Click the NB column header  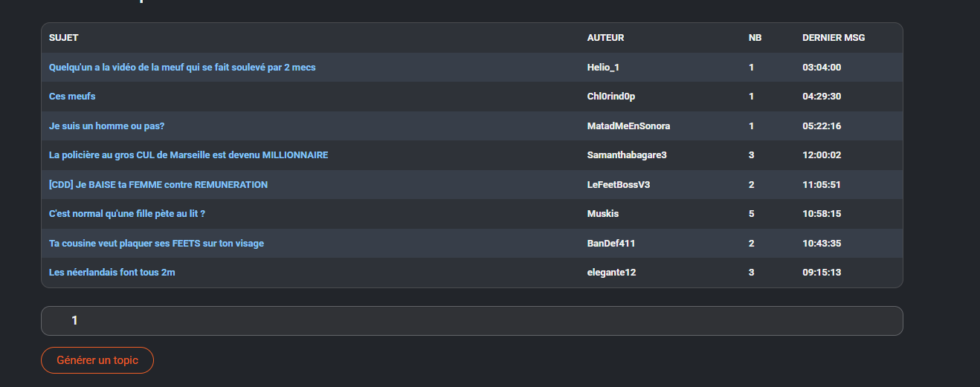755,38
